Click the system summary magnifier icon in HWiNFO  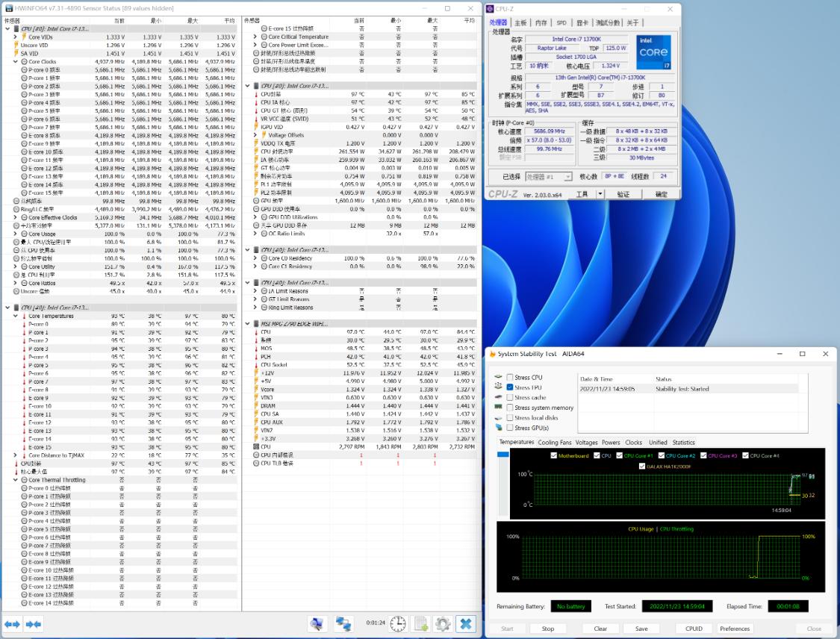[317, 624]
